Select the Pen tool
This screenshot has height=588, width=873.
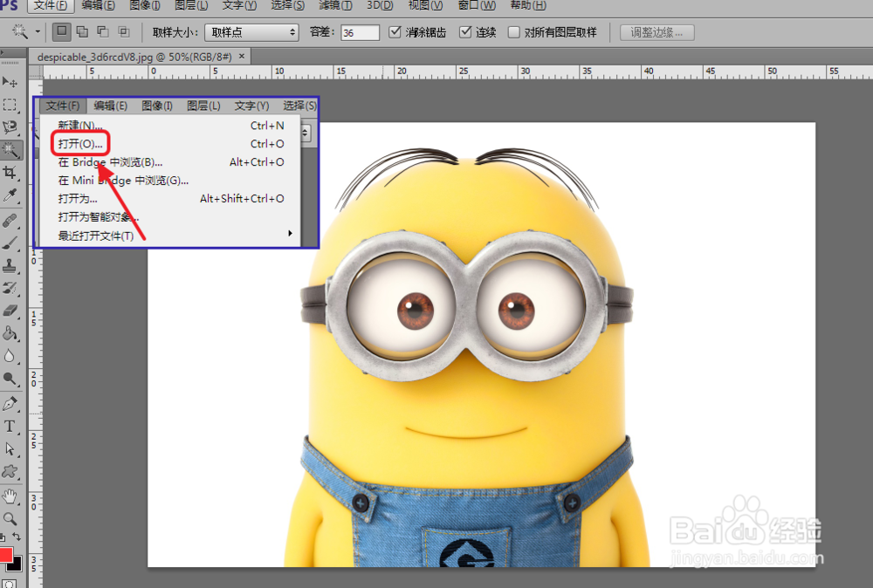click(x=10, y=405)
